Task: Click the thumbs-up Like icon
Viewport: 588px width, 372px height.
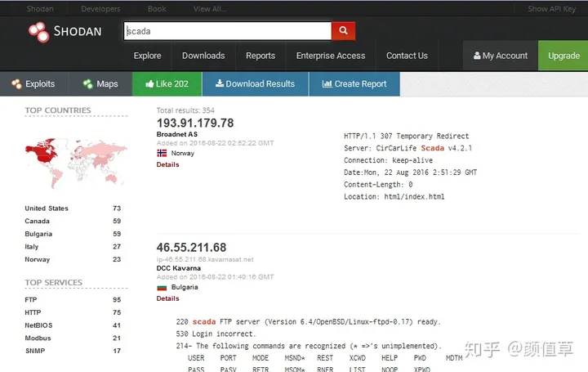Action: [149, 83]
